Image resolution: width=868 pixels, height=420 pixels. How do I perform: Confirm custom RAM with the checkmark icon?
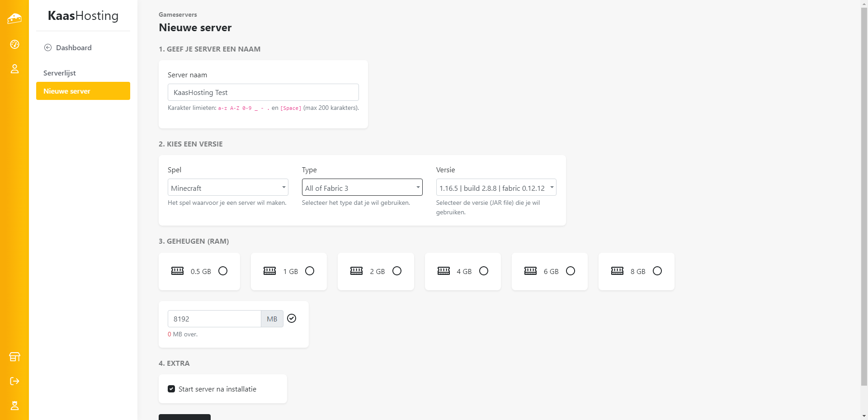(x=292, y=318)
